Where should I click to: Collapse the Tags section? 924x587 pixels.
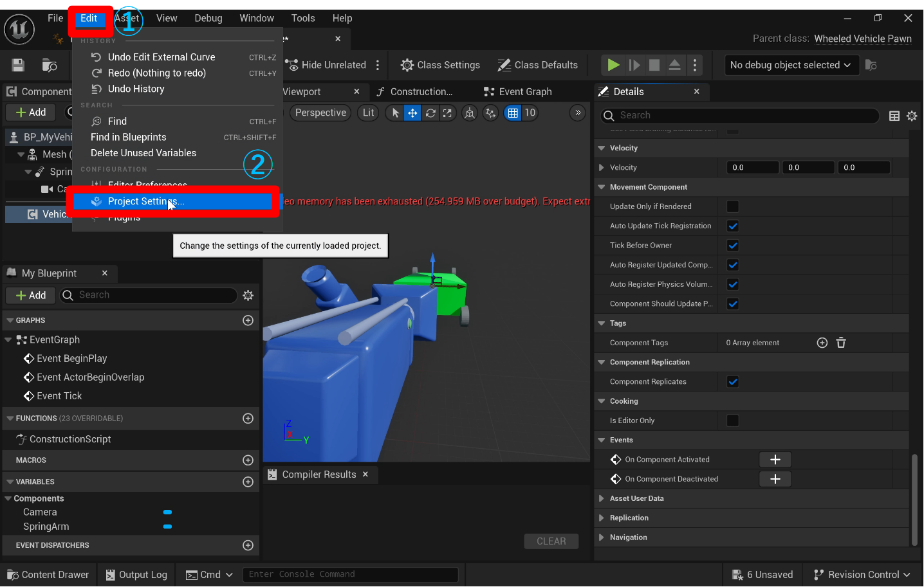pos(602,323)
